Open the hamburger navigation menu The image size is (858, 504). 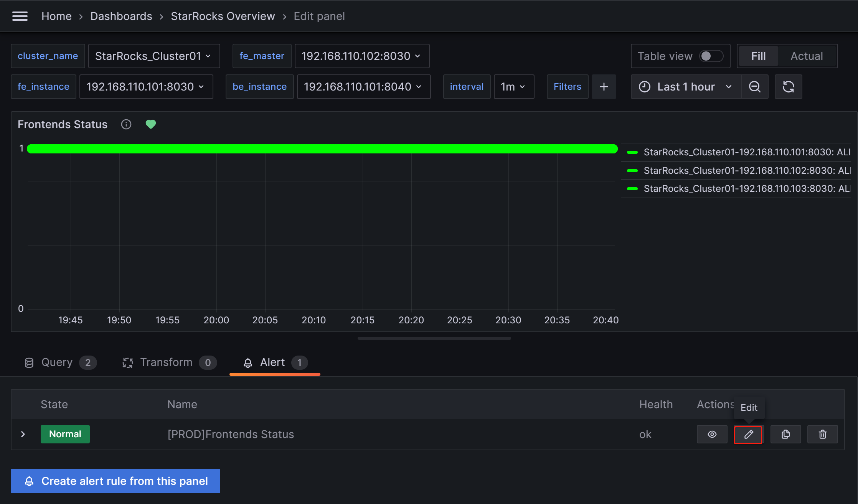pos(20,16)
